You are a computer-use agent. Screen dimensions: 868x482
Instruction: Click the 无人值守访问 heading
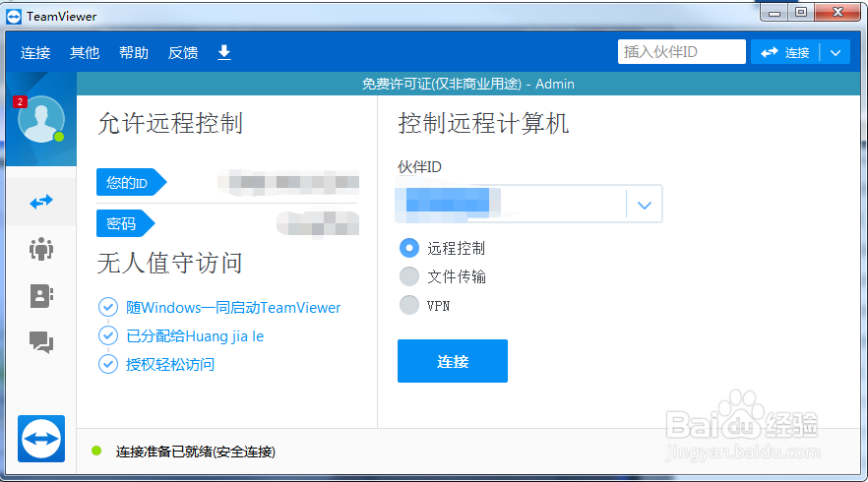170,263
